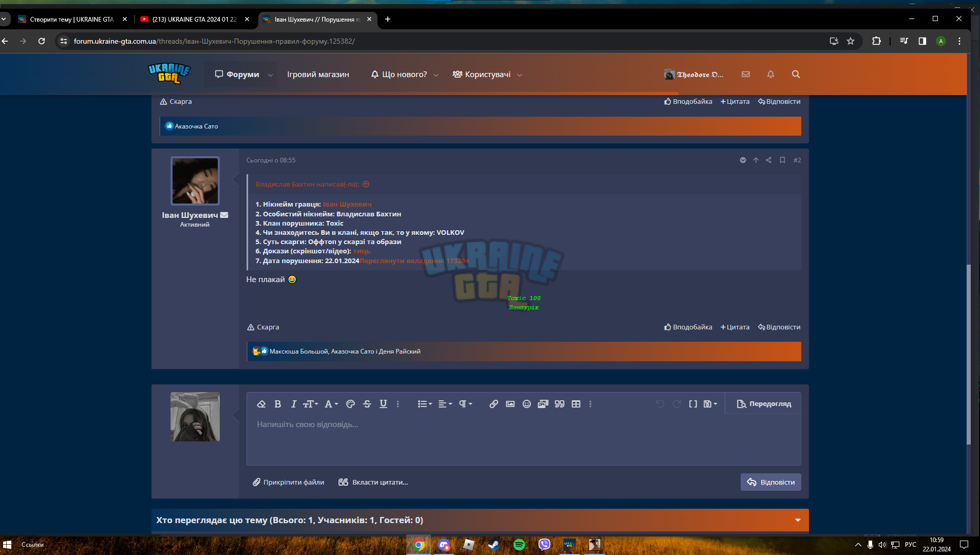Go to quoted post arrow icon
980x555 pixels.
(366, 184)
